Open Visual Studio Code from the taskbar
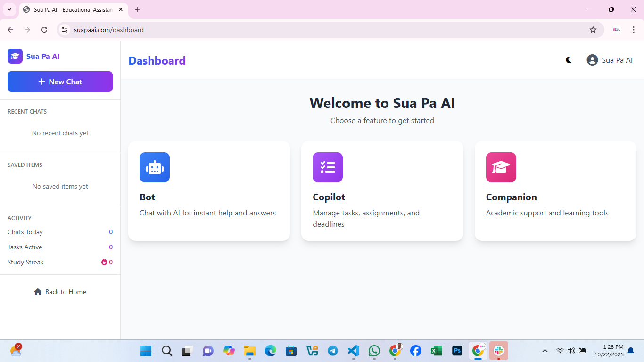 (x=354, y=351)
